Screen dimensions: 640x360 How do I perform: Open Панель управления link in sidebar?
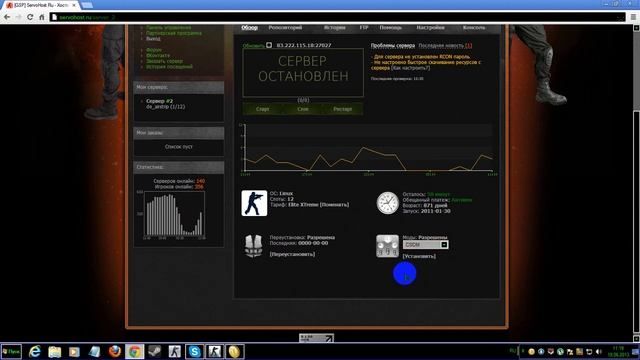pyautogui.click(x=169, y=28)
